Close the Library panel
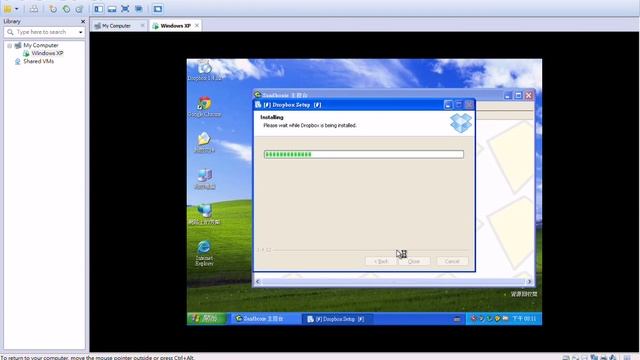The image size is (640, 360). 83,21
